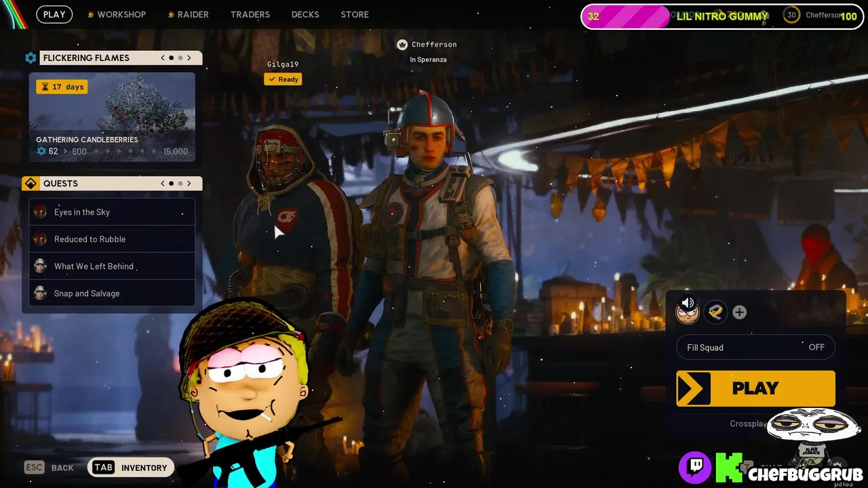The image size is (868, 488).
Task: Open the Eyes in the Sky quest
Action: click(112, 212)
